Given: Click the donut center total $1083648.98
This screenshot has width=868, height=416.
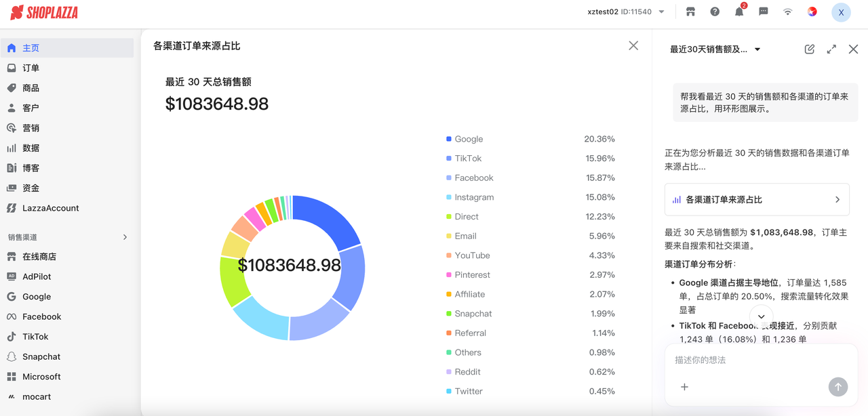Looking at the screenshot, I should [x=289, y=266].
